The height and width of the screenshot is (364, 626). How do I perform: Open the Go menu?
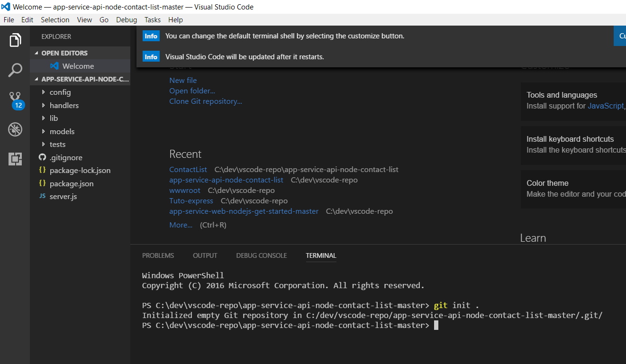[104, 19]
